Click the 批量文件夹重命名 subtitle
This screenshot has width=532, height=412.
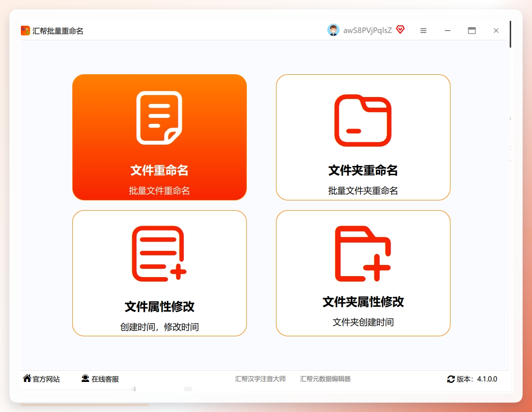[x=363, y=191]
